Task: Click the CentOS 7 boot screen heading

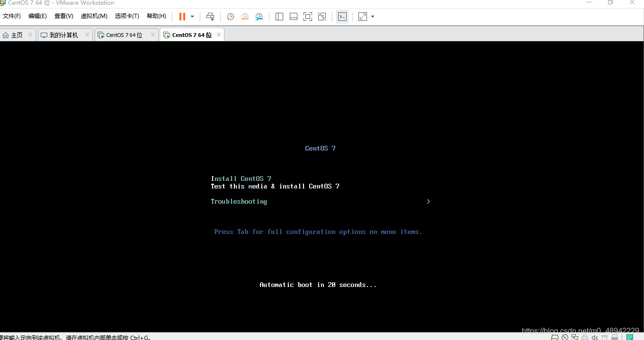Action: coord(320,148)
